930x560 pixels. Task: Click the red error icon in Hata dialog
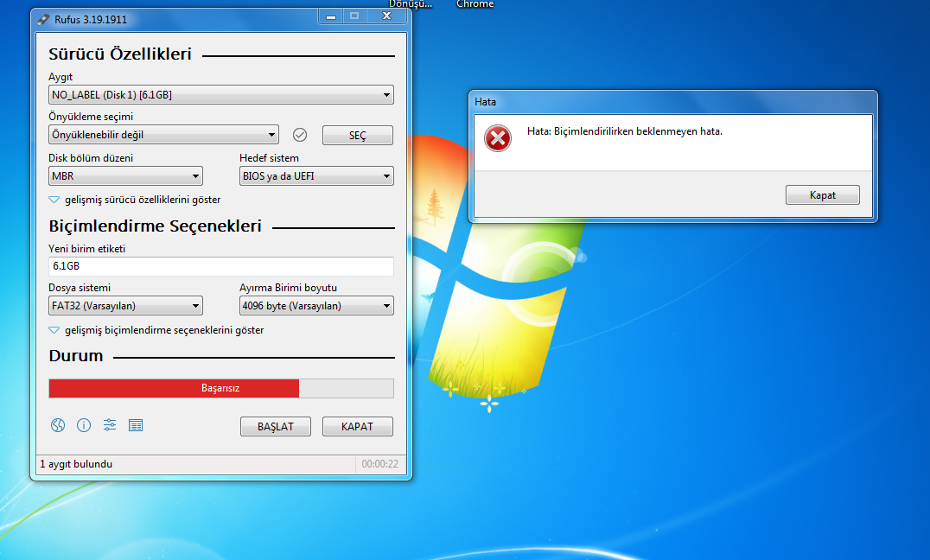tap(498, 138)
